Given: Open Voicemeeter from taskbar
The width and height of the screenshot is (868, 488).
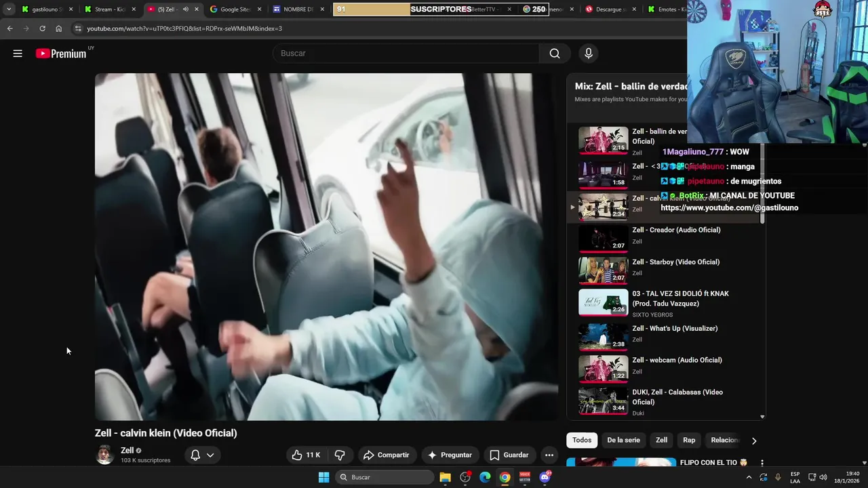Looking at the screenshot, I should [524, 477].
